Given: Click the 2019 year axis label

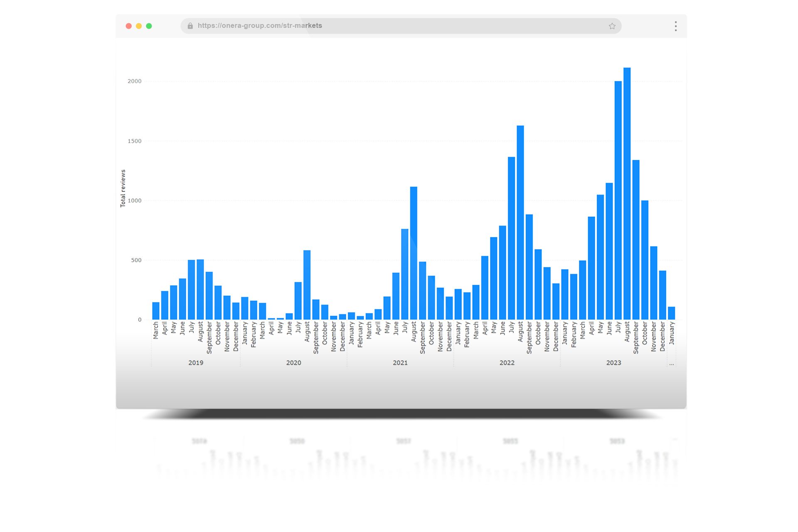Looking at the screenshot, I should (x=196, y=363).
